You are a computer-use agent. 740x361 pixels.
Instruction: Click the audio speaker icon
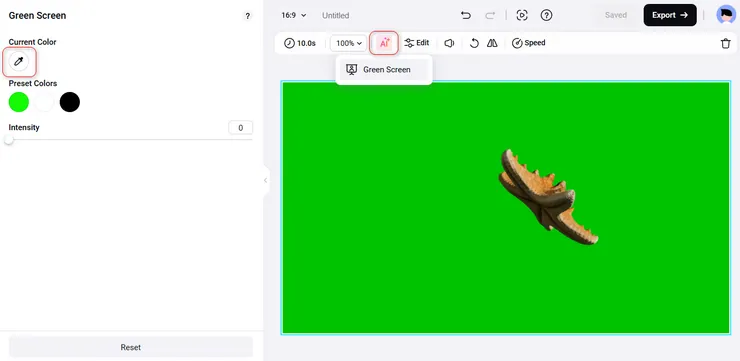tap(449, 43)
